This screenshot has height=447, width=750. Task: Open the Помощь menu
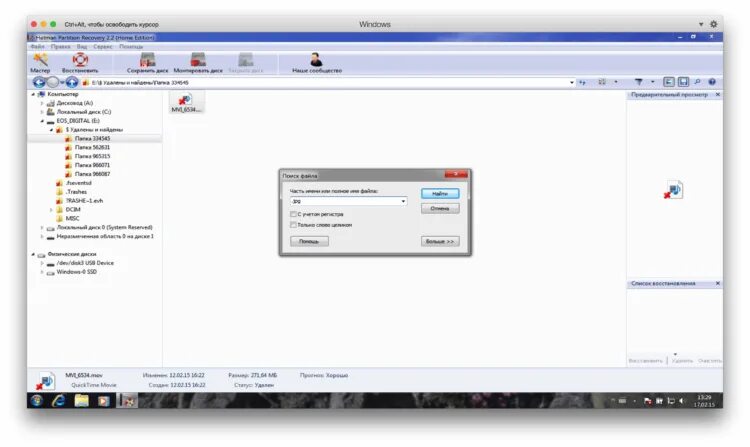pyautogui.click(x=131, y=46)
